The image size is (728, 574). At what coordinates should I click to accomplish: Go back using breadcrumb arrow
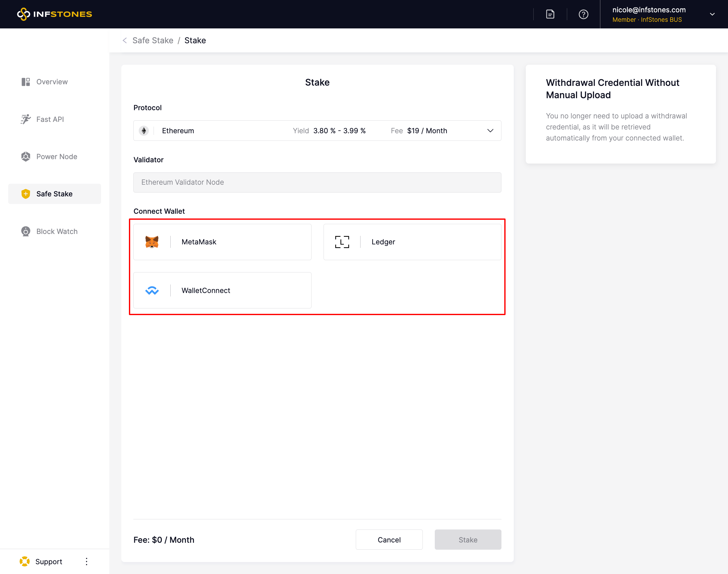pos(125,40)
